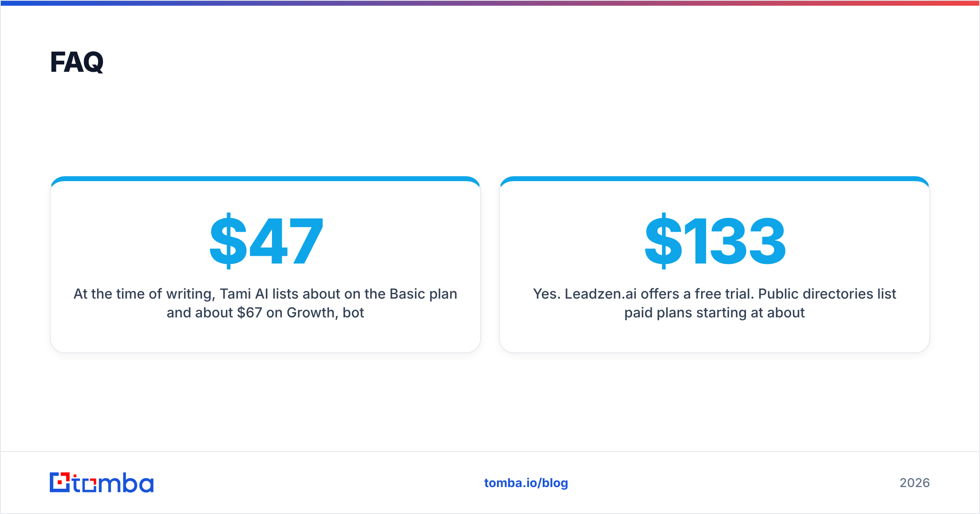Click the Tami AI Basic plan text line
This screenshot has height=514, width=980.
[265, 294]
